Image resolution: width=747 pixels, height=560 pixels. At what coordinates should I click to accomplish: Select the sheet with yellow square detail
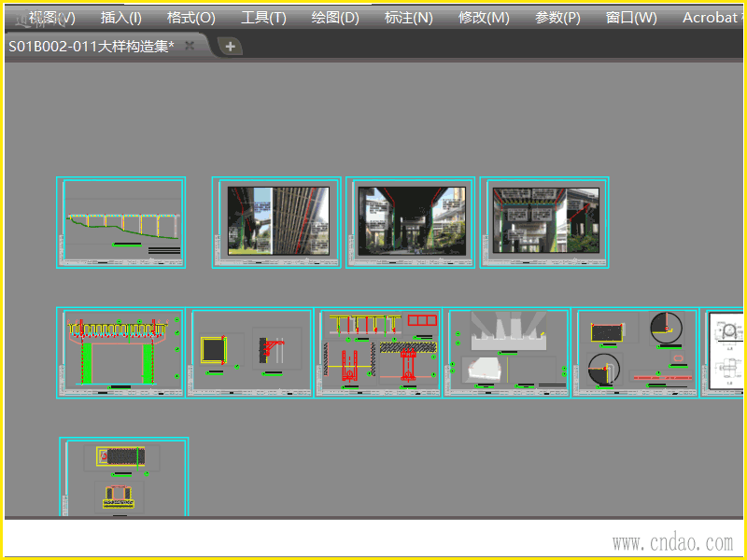tap(249, 353)
